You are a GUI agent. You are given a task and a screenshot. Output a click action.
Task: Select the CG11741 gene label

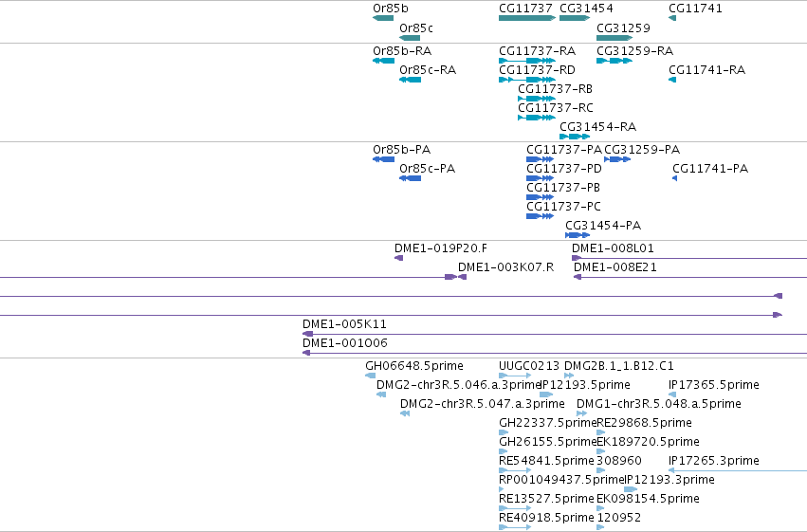coord(695,9)
